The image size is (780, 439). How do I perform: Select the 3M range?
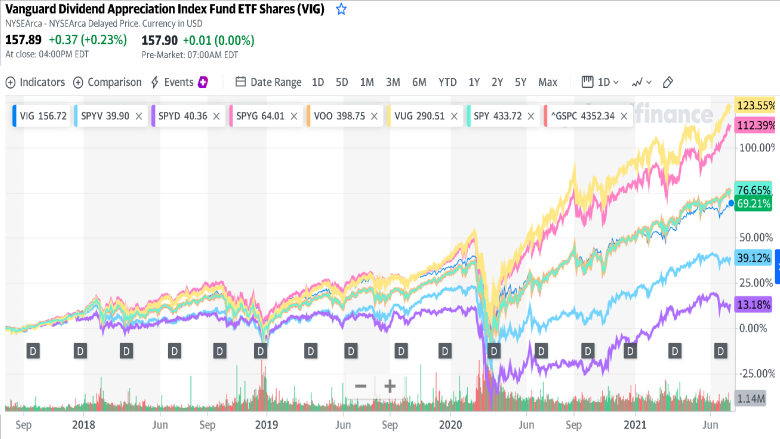393,82
